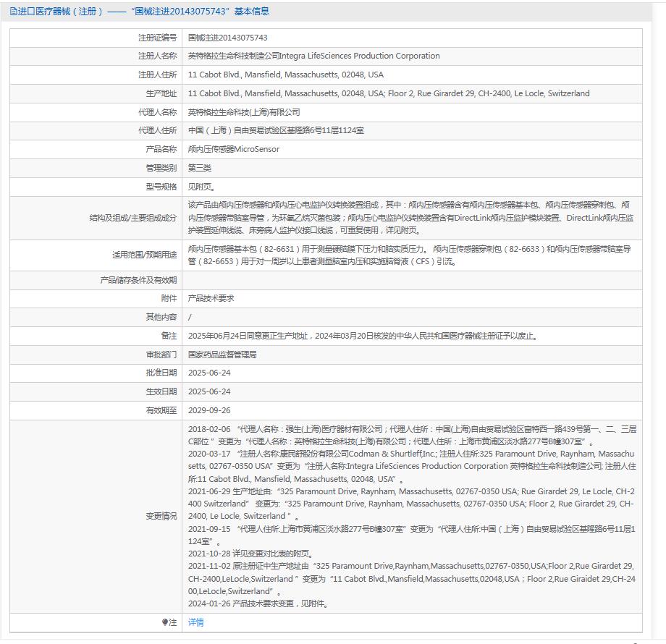Click the 代理人住所 label
Image resolution: width=666 pixels, height=644 pixels.
(x=158, y=130)
